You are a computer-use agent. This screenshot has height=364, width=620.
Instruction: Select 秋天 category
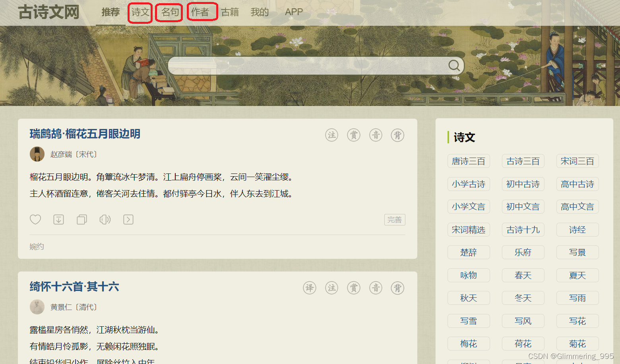pyautogui.click(x=469, y=298)
